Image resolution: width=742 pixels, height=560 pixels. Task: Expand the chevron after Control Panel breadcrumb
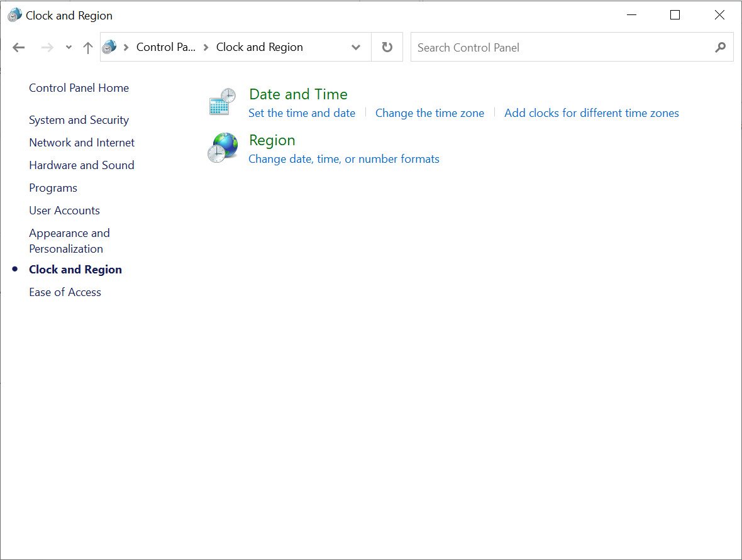click(206, 48)
